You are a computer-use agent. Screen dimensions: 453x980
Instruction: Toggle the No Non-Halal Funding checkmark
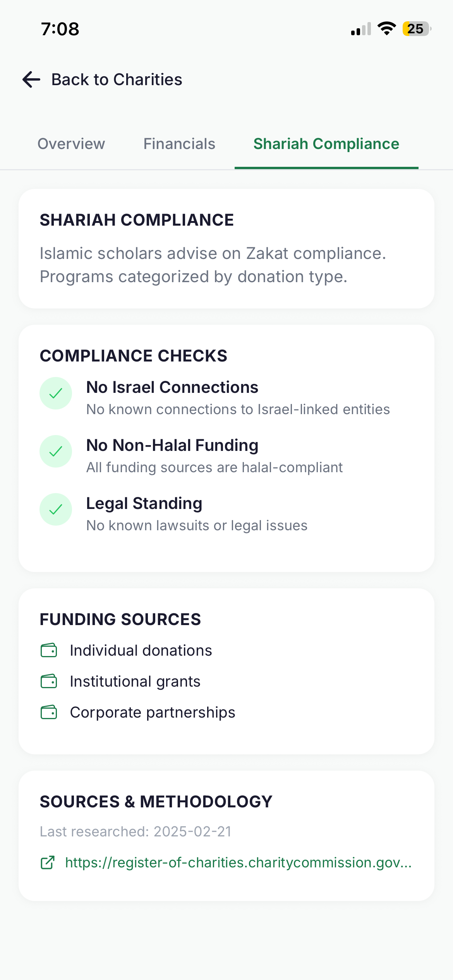pos(55,451)
